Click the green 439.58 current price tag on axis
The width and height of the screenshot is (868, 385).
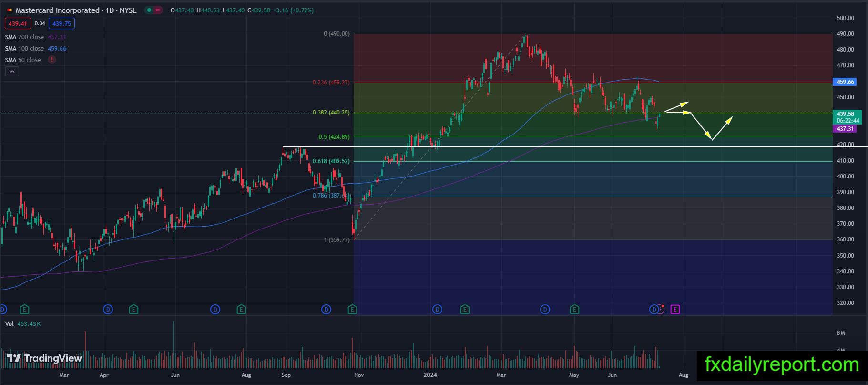pyautogui.click(x=848, y=117)
